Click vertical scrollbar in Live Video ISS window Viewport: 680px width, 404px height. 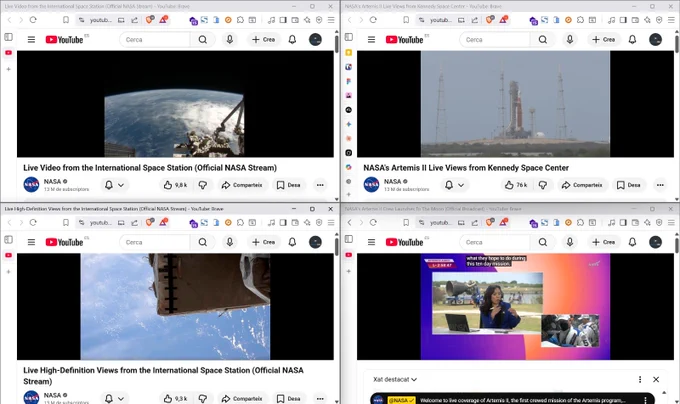tap(337, 45)
